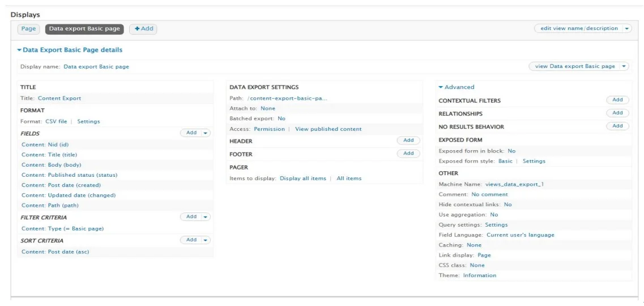The height and width of the screenshot is (306, 644).
Task: Collapse the Advanced section
Action: [457, 87]
